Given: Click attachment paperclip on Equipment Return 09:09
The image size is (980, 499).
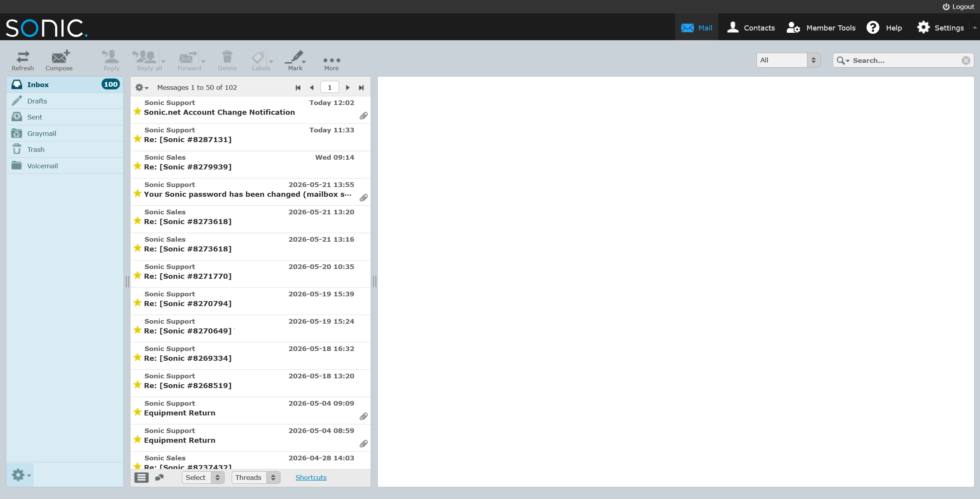Looking at the screenshot, I should point(364,417).
